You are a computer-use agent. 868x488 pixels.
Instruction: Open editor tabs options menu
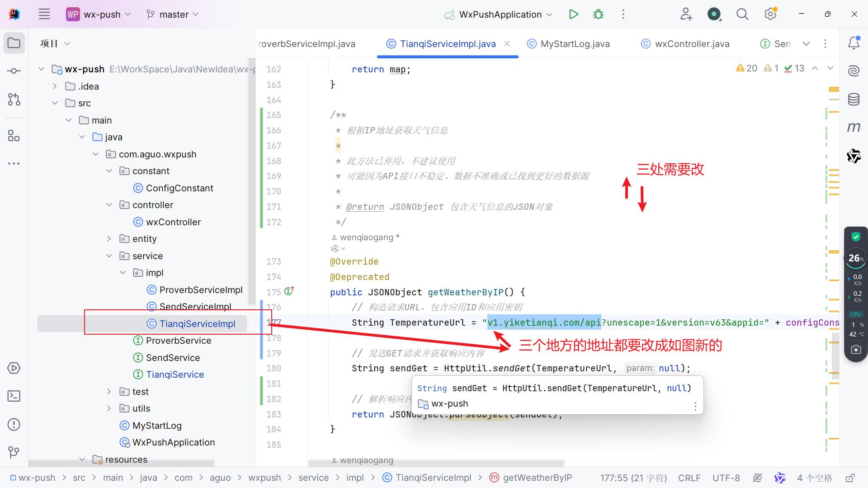click(x=825, y=43)
